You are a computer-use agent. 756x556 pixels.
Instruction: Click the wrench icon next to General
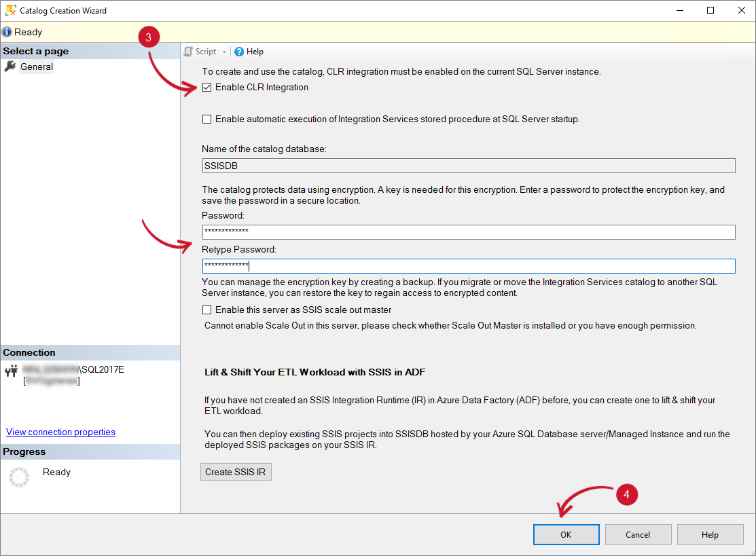coord(10,67)
